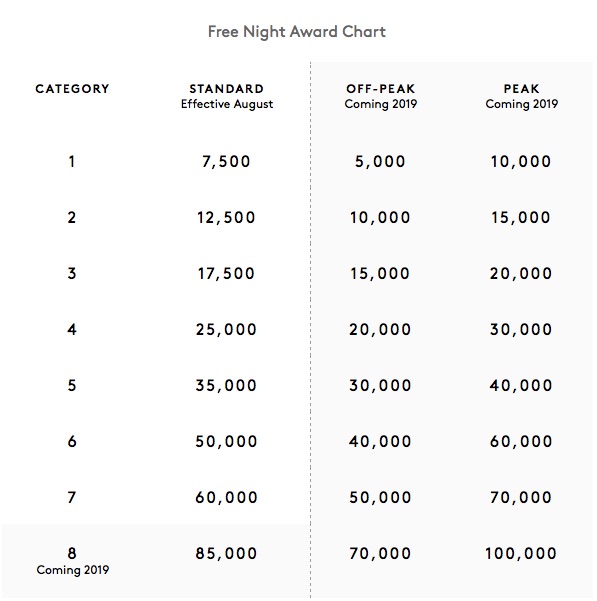Select Category 8 peak value 100,000
Screen dimensions: 597x601
521,553
